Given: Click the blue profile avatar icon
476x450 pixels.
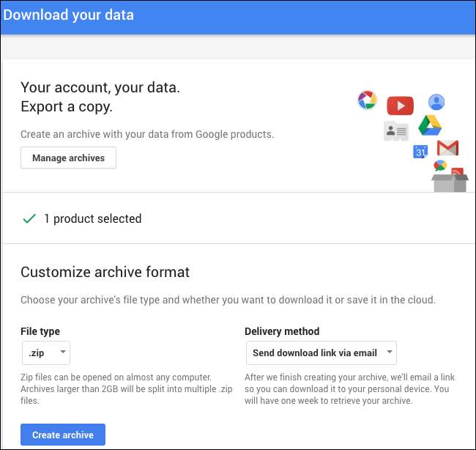Looking at the screenshot, I should (436, 102).
